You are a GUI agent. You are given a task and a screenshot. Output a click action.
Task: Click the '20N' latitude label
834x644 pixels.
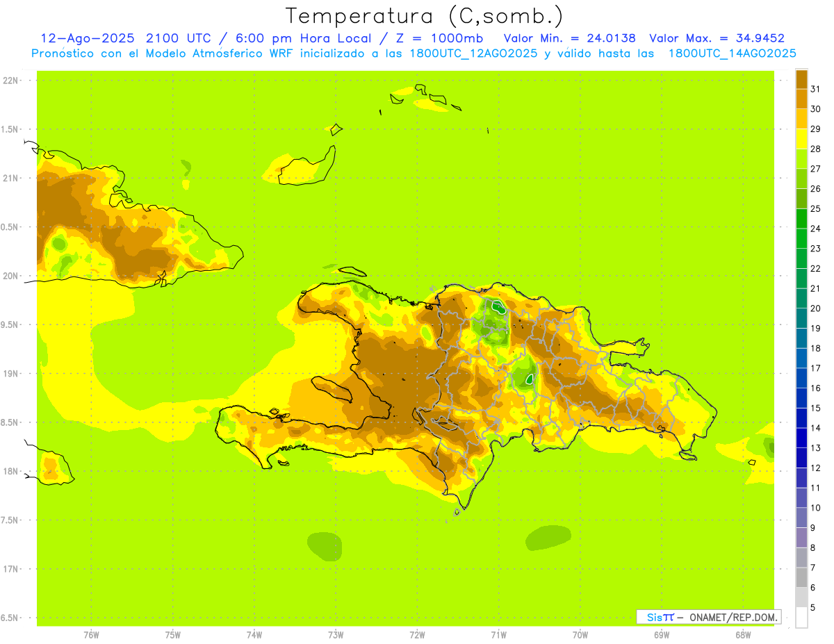(x=11, y=276)
